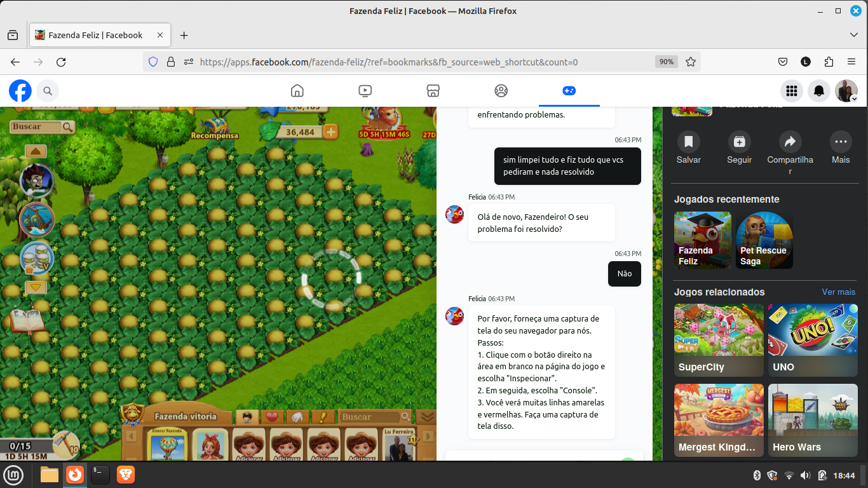This screenshot has width=868, height=488.
Task: Visit the Lu Ferreira neighbor card
Action: click(399, 445)
